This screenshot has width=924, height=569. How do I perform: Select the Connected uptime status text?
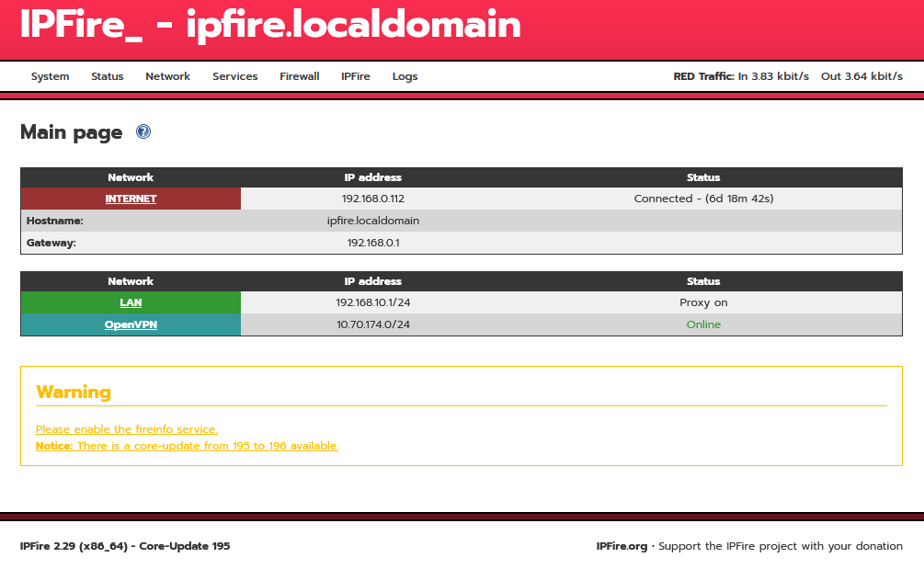click(x=703, y=199)
